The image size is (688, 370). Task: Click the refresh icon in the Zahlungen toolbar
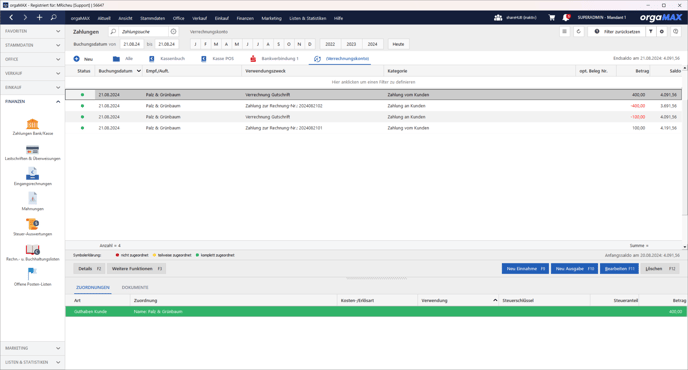pyautogui.click(x=578, y=32)
